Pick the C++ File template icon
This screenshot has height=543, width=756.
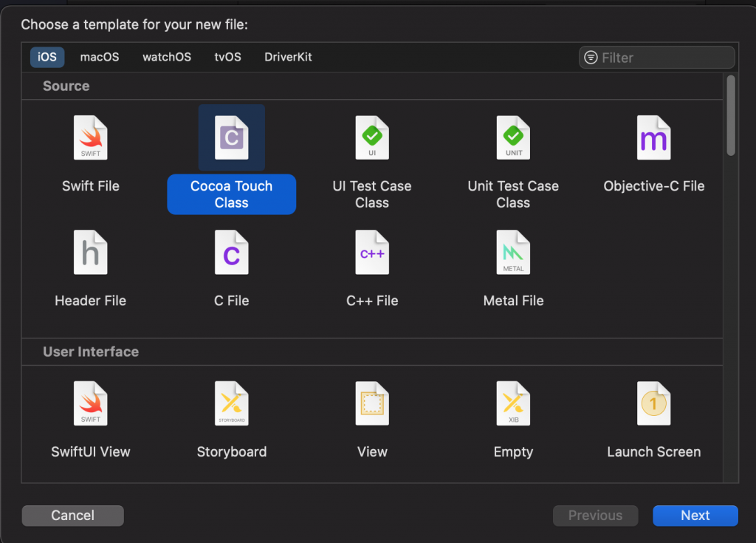point(372,252)
